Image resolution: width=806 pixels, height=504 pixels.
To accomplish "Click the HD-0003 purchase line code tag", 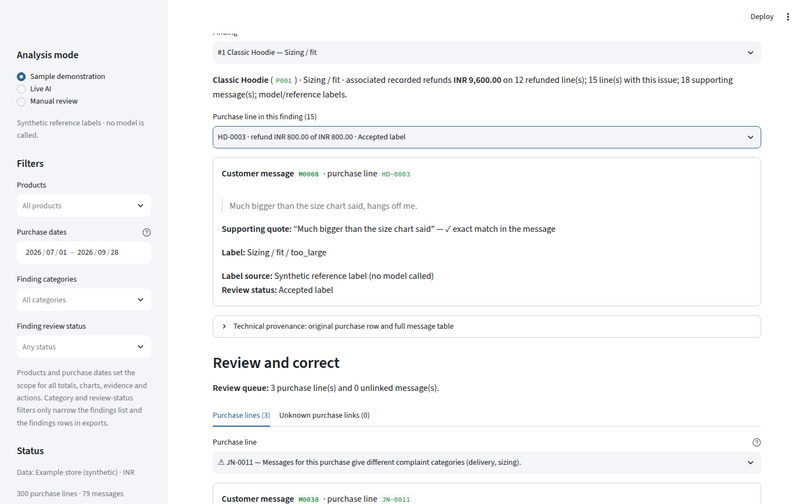I will pyautogui.click(x=395, y=174).
